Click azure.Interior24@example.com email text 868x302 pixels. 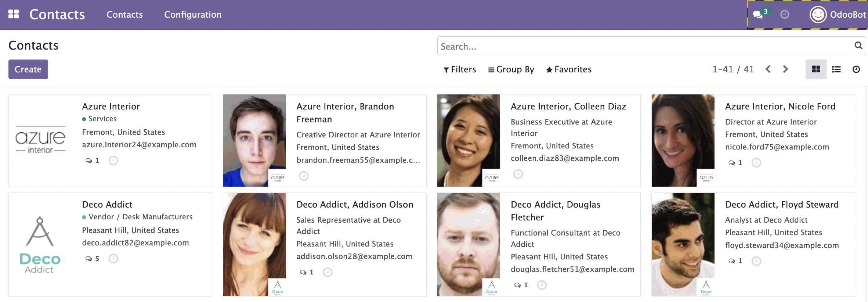coord(139,145)
